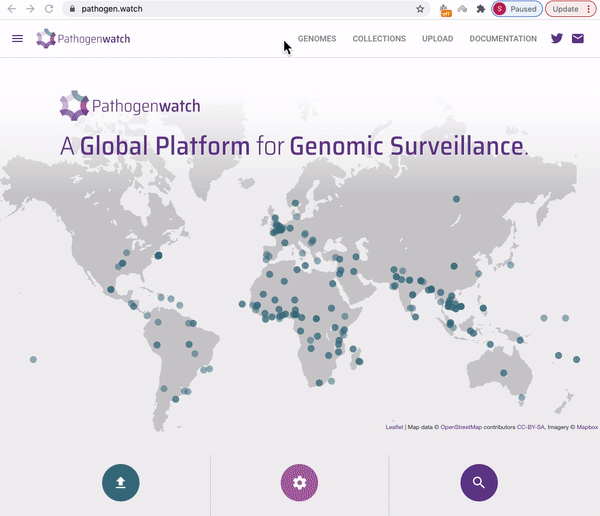Screen dimensions: 600x516
Task: Click the pink gear circle icon
Action: (x=299, y=483)
